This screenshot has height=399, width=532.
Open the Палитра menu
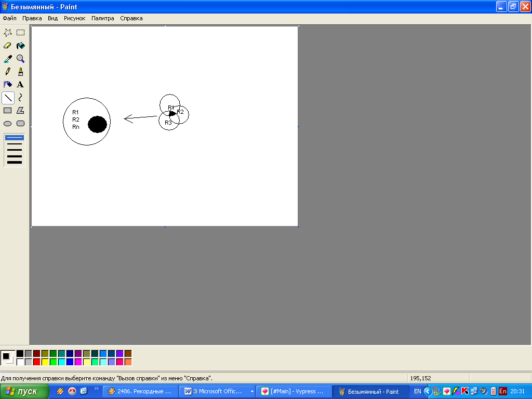[x=103, y=18]
